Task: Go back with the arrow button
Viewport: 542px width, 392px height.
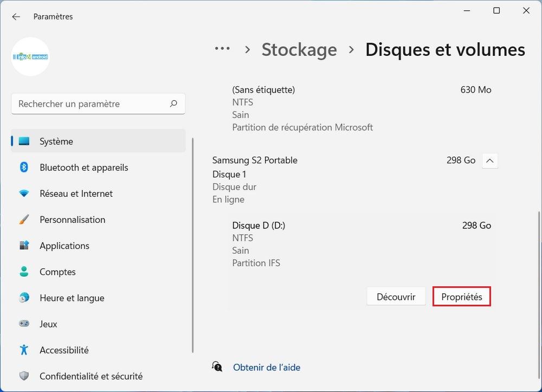Action: (16, 17)
